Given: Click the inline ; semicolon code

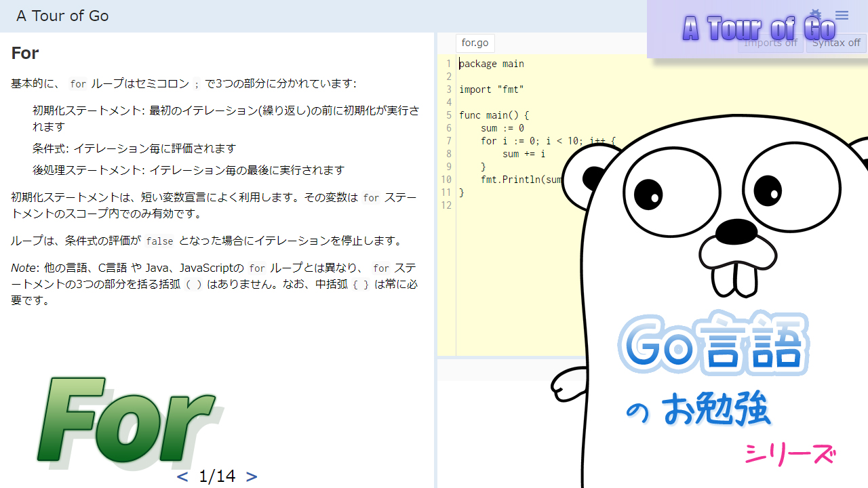Looking at the screenshot, I should tap(197, 84).
